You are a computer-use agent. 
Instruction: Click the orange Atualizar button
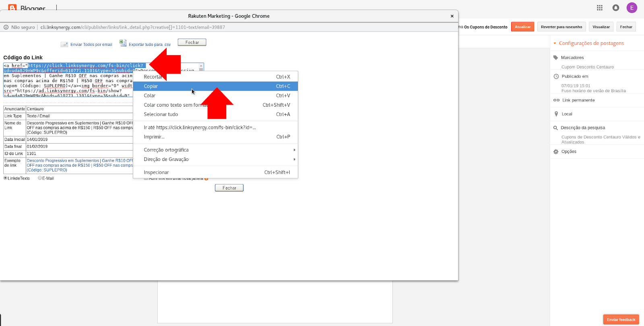(523, 27)
